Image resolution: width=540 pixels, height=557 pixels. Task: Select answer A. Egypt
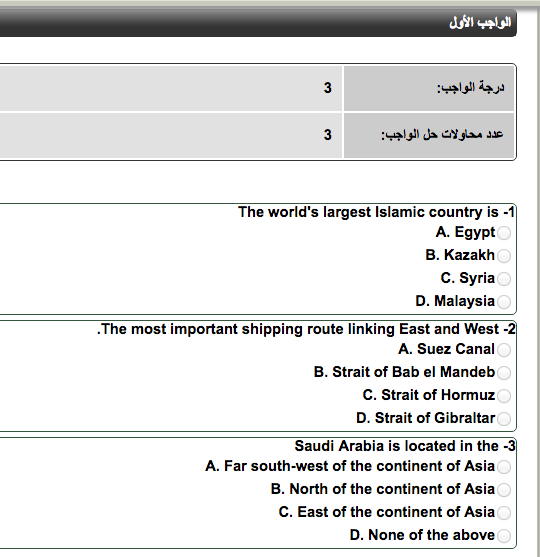coord(504,233)
